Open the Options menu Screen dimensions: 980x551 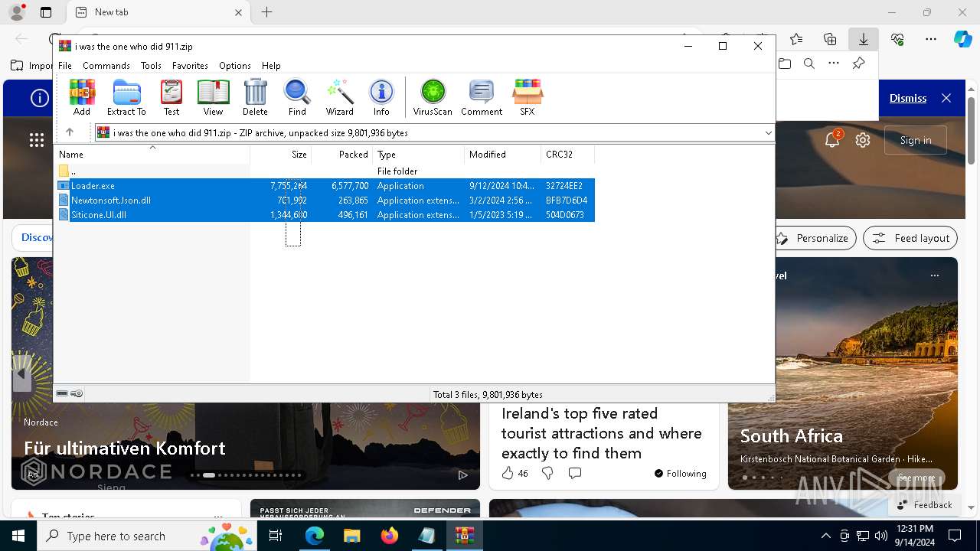235,66
